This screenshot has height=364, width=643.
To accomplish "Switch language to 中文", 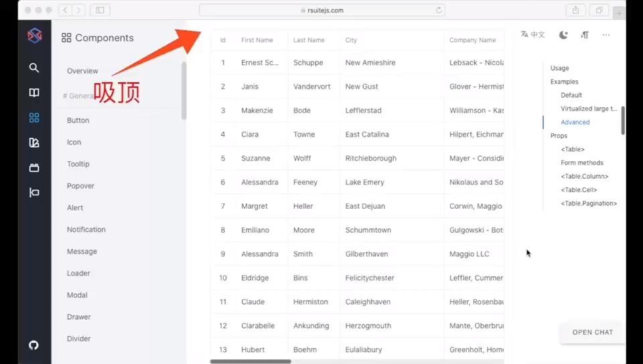I will (x=532, y=35).
